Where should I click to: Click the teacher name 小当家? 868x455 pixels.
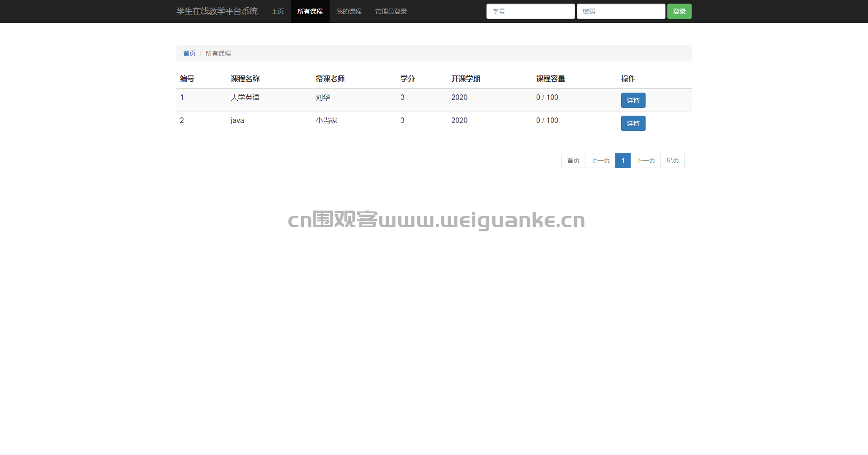pyautogui.click(x=326, y=120)
